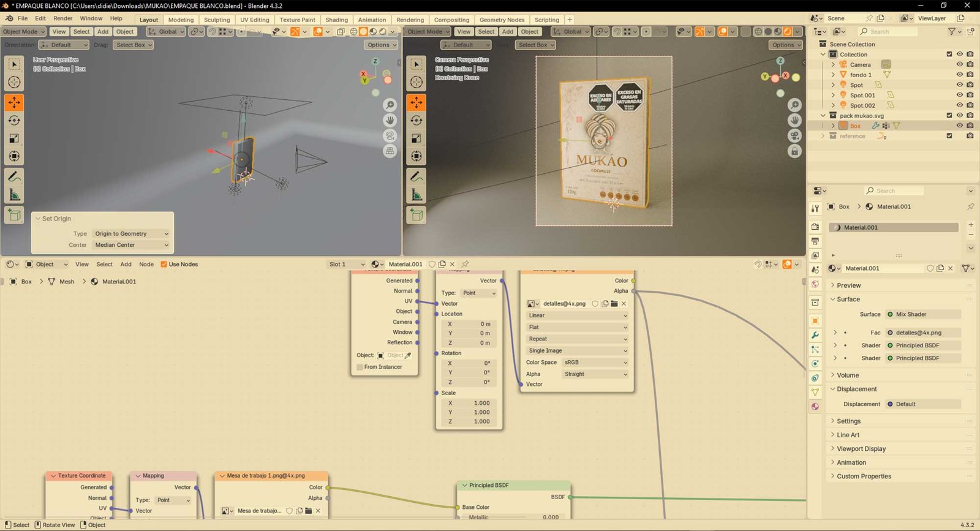The width and height of the screenshot is (980, 531).
Task: Switch to Shading workspace tab
Action: coord(336,20)
